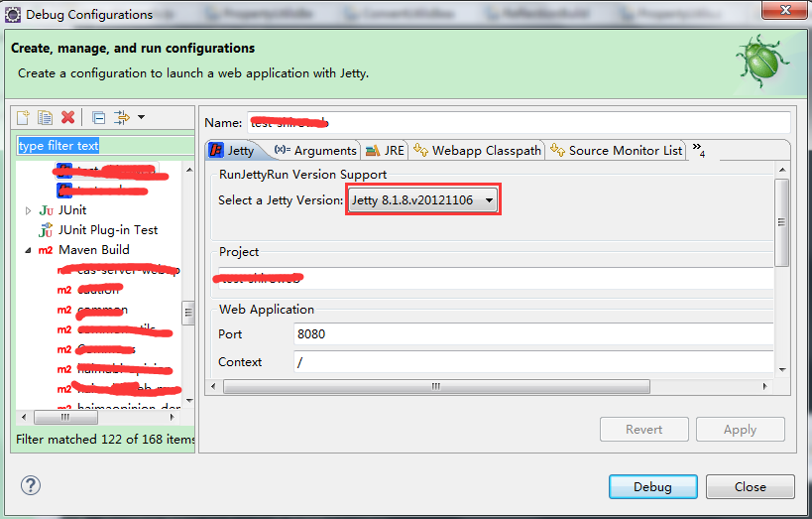Click the m2 Maven Build icon

click(x=46, y=250)
